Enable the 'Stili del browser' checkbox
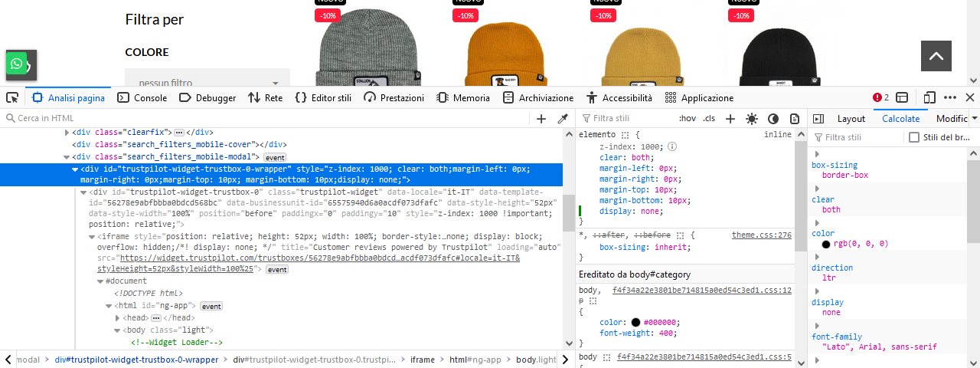This screenshot has height=368, width=980. [913, 137]
